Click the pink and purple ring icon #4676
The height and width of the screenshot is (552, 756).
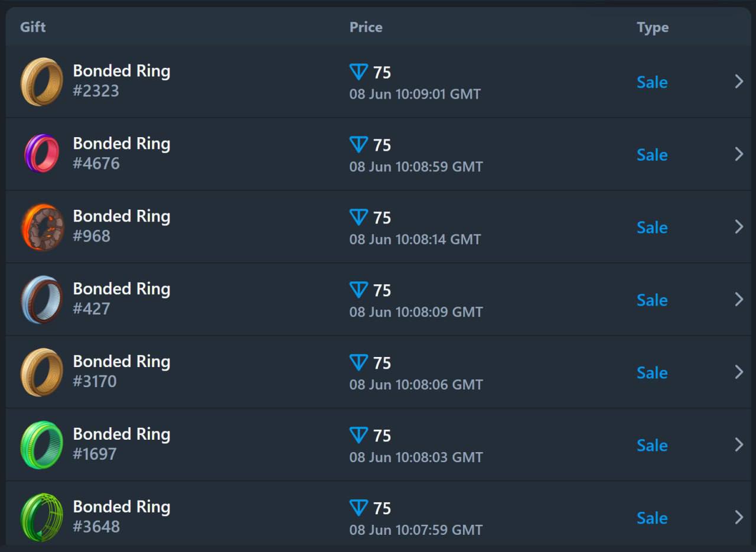coord(42,154)
